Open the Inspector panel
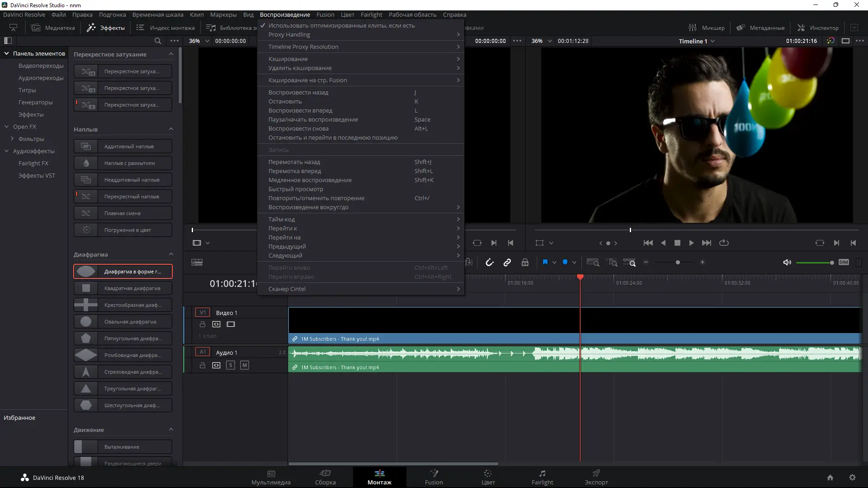868x488 pixels. click(818, 28)
